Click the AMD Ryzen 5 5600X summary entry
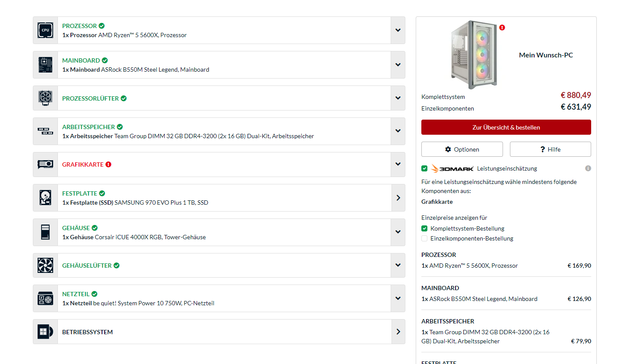 [x=469, y=266]
